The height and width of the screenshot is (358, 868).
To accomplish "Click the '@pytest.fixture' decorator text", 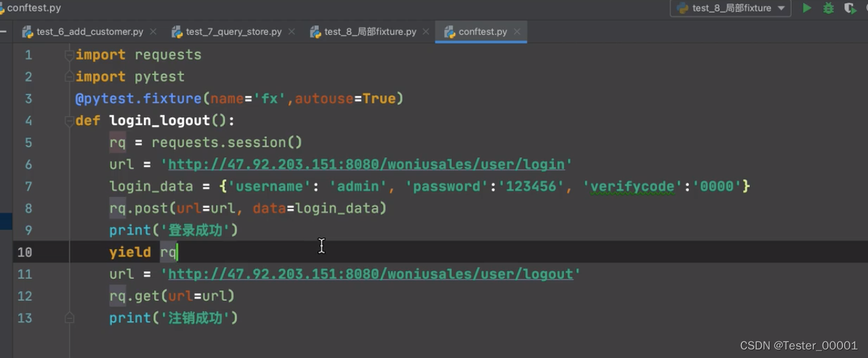I will [138, 99].
